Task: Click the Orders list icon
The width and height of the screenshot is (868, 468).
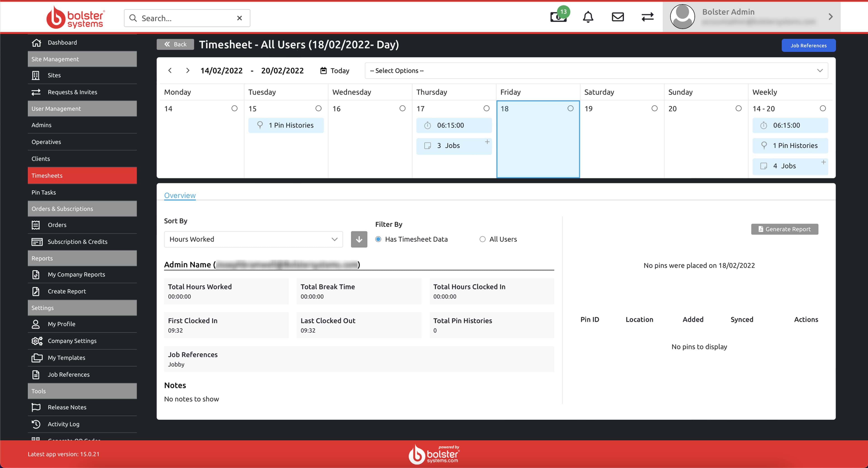Action: tap(36, 225)
